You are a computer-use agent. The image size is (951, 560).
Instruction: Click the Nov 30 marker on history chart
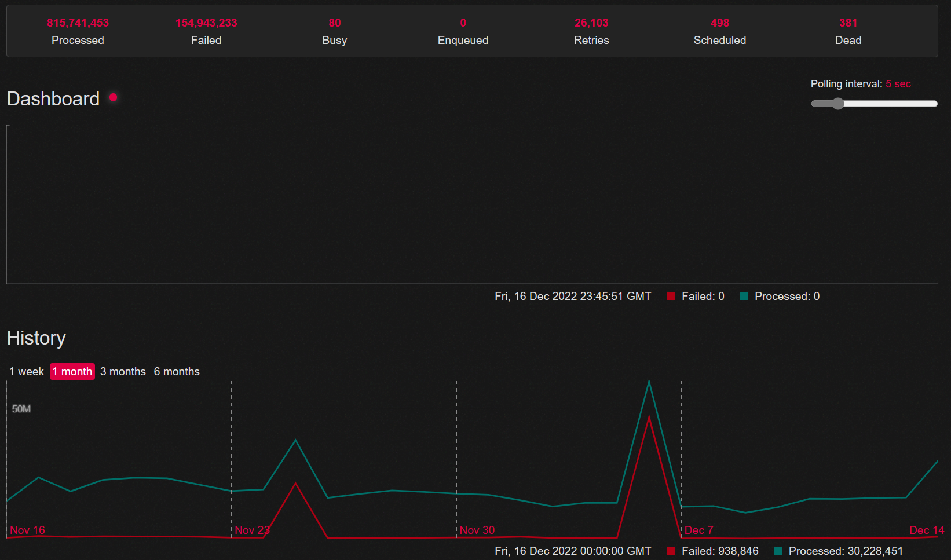coord(477,530)
